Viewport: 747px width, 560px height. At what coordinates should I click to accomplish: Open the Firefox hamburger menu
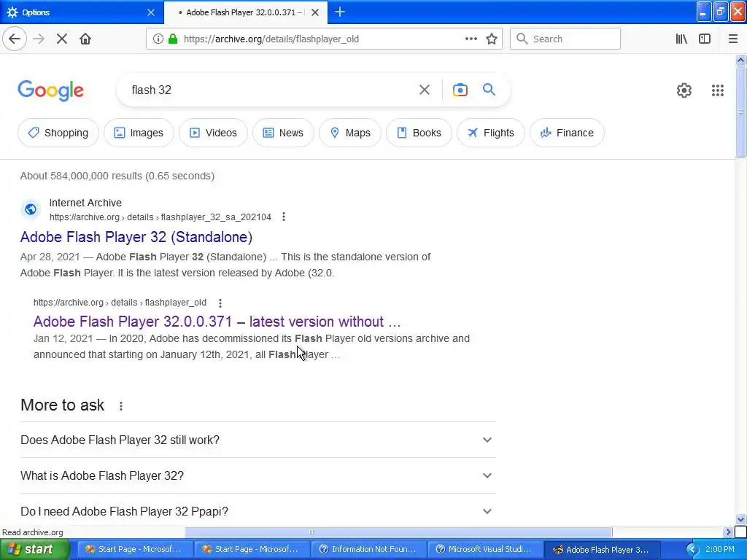[732, 39]
